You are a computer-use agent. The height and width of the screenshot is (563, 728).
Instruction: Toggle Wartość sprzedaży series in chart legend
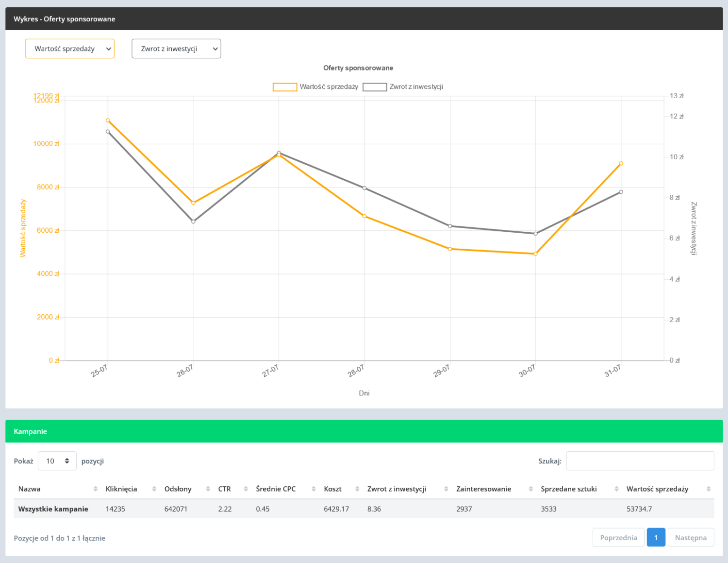[315, 87]
